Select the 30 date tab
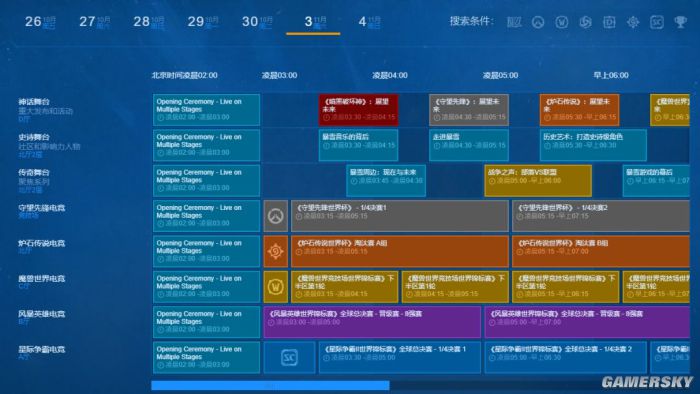 257,21
